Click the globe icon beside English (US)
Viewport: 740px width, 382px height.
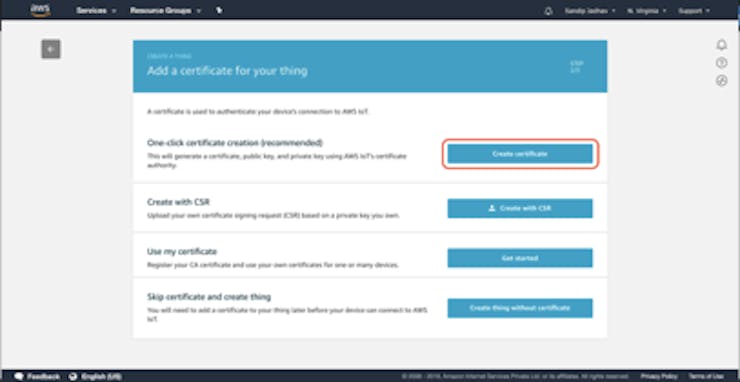(73, 376)
